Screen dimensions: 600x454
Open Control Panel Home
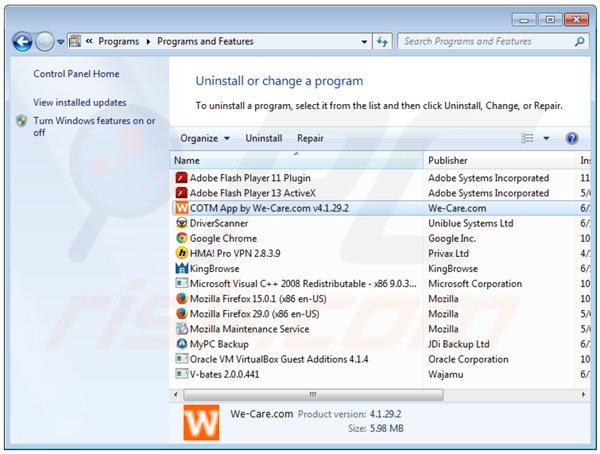pos(76,74)
